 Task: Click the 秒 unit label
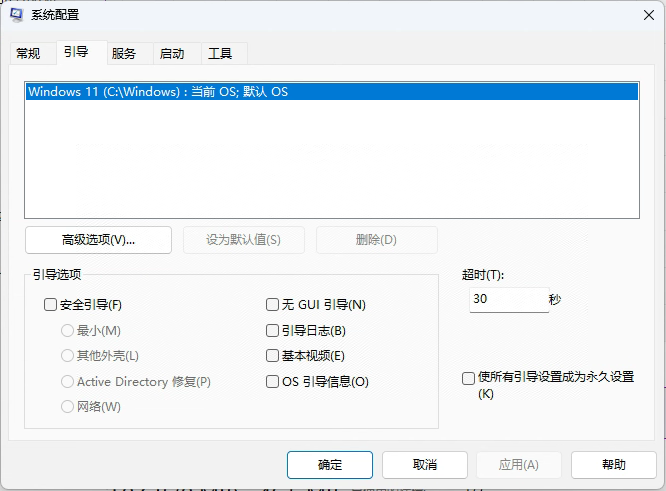pos(555,299)
